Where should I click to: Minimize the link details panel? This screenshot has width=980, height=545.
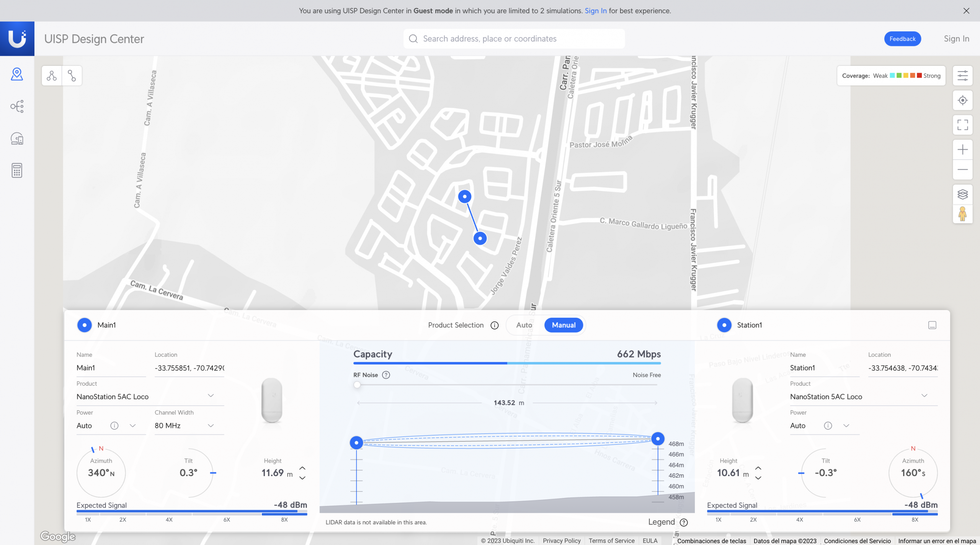(932, 325)
